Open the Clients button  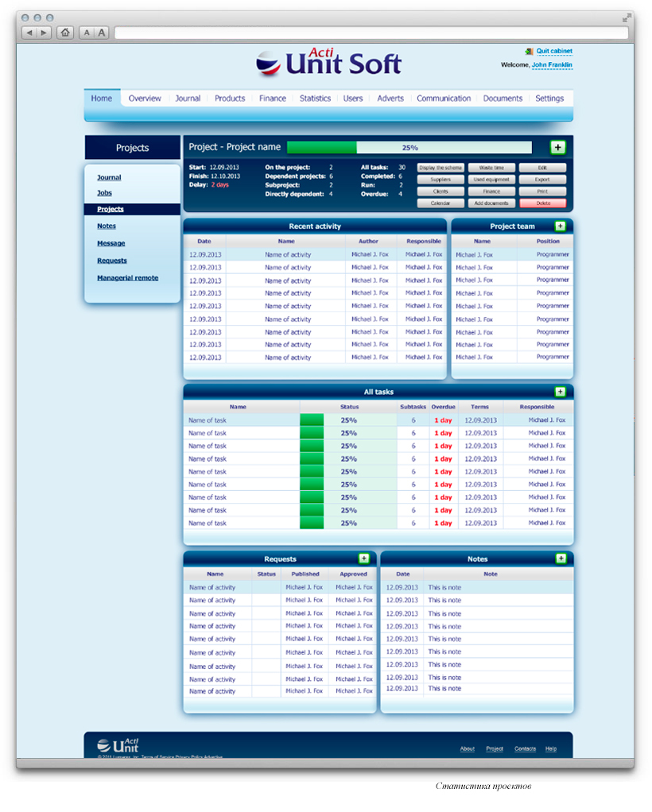click(440, 191)
